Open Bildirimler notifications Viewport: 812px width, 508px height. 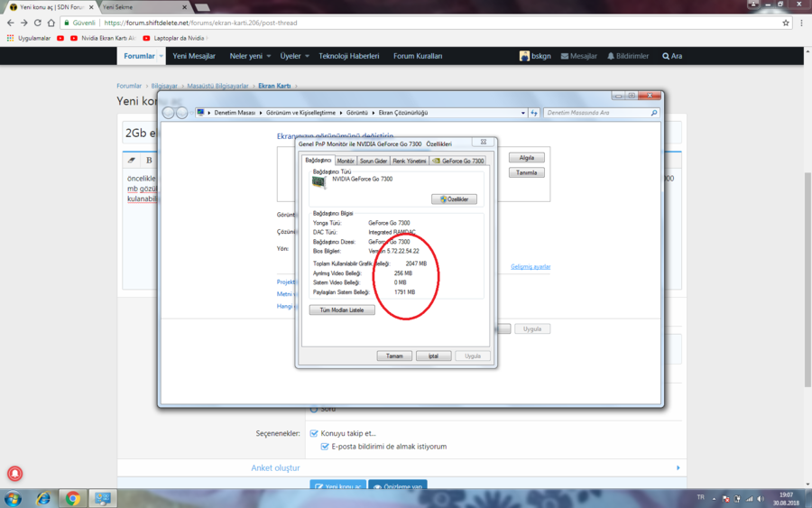(628, 56)
